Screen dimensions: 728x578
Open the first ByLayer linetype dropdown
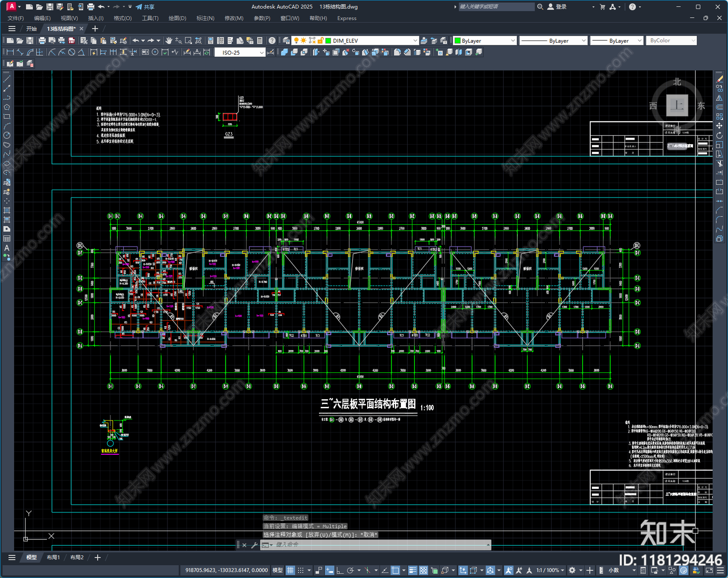pos(583,41)
